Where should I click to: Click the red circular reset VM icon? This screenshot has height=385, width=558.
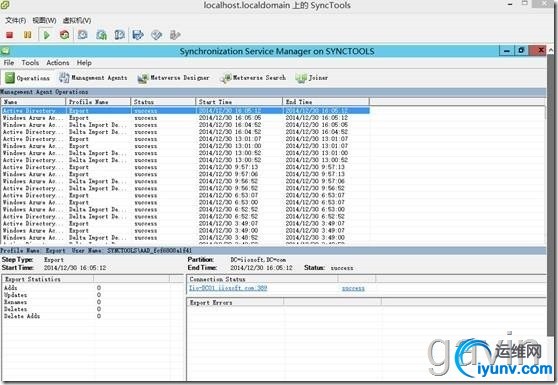[64, 35]
